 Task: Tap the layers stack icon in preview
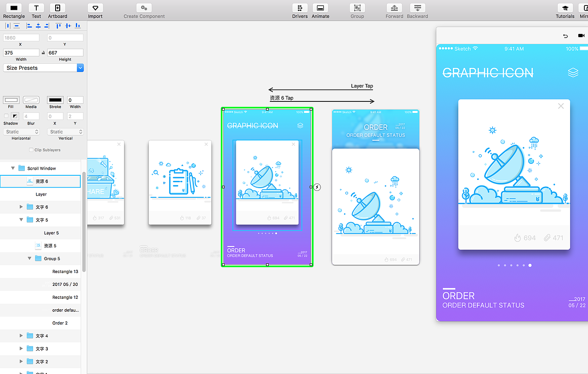coord(573,73)
